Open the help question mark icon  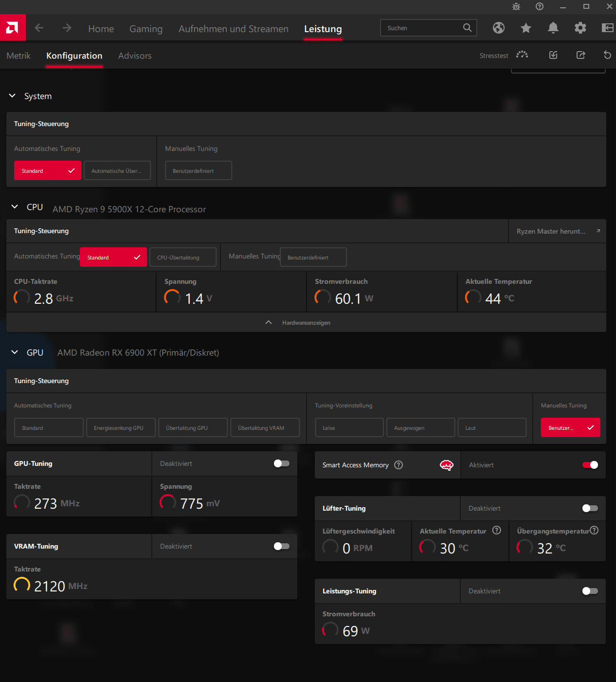click(540, 6)
